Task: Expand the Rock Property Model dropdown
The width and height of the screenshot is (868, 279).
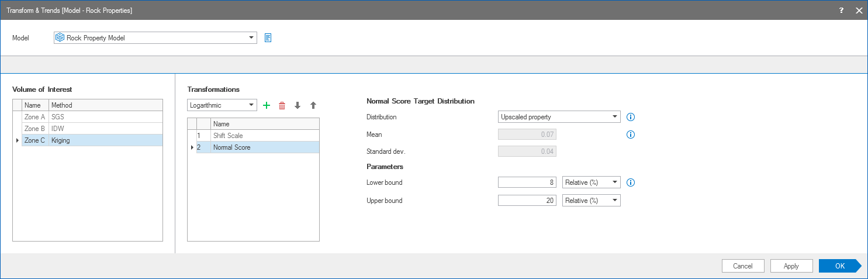Action: pos(251,38)
